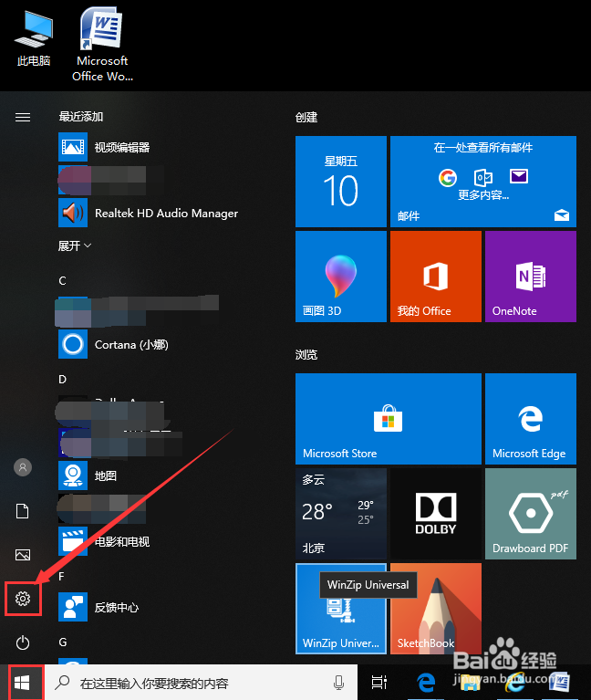Click the letter G section header
Viewport: 591px width, 700px height.
click(63, 643)
